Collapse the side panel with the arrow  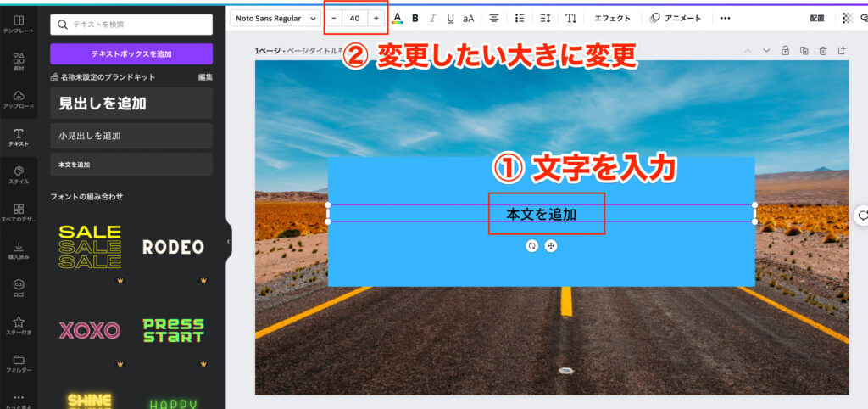coord(228,242)
